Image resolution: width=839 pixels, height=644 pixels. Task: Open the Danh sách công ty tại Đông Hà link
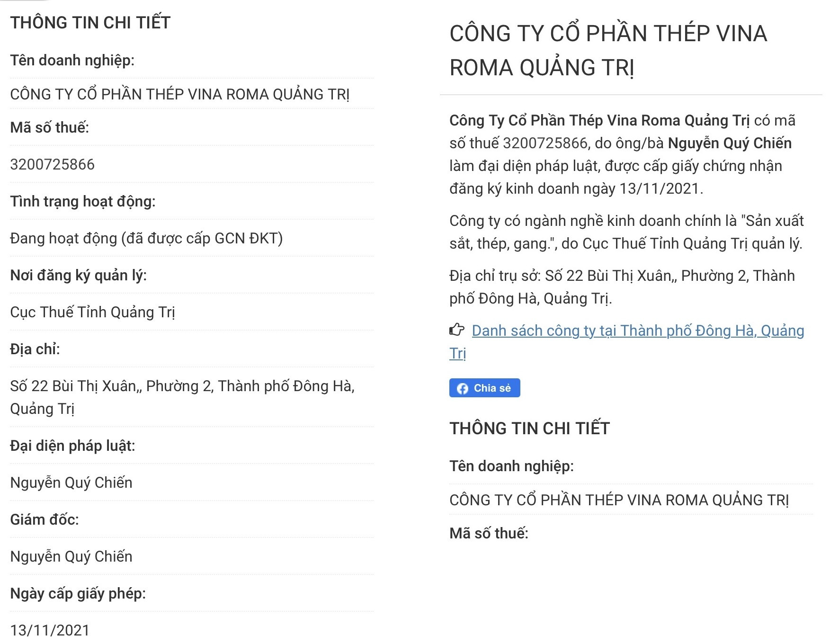[637, 331]
